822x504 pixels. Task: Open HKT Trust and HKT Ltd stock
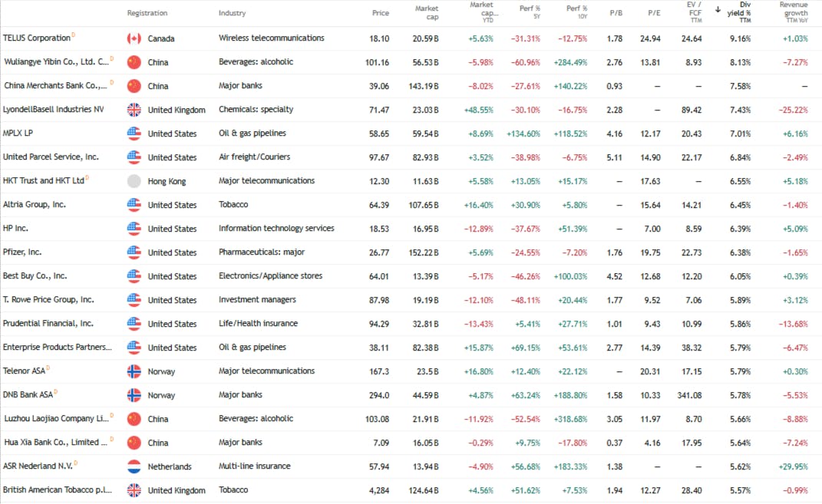(x=44, y=181)
